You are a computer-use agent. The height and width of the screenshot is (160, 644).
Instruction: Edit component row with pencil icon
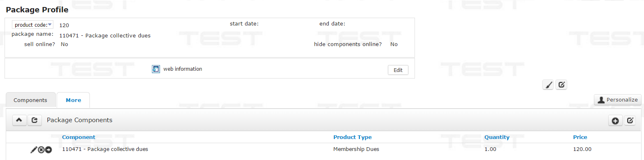click(x=34, y=150)
